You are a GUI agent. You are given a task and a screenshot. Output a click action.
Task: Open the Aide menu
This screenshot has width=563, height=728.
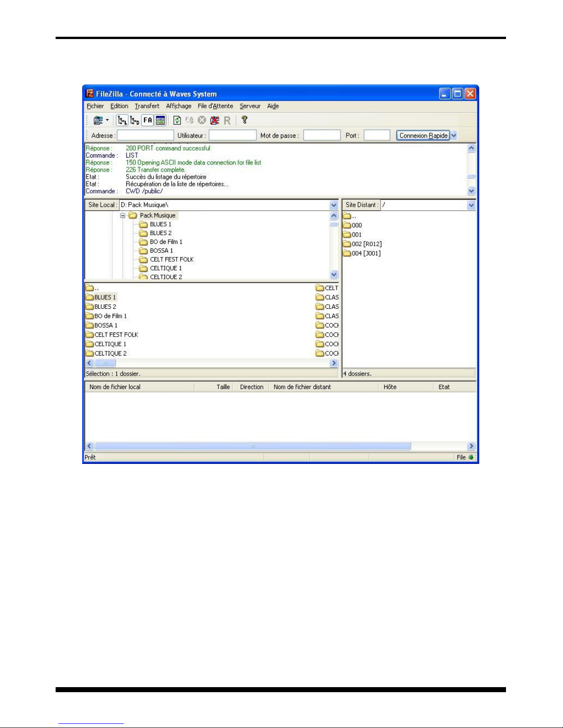(273, 106)
